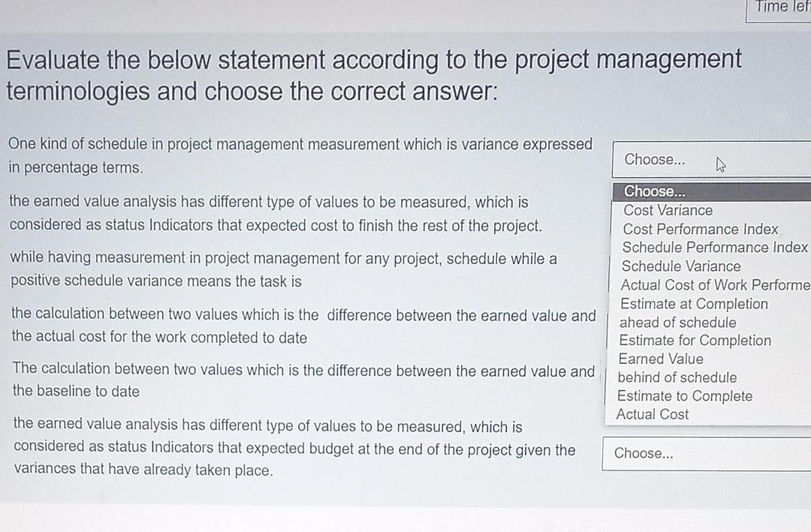Select "Cost Variance" from the dropdown list
Screen dimensions: 811x532
[668, 211]
